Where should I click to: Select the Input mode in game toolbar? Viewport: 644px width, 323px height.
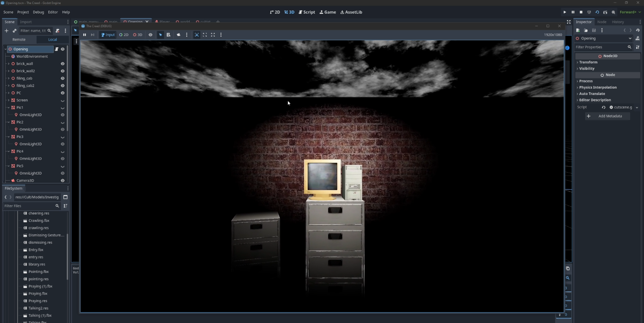click(x=108, y=35)
